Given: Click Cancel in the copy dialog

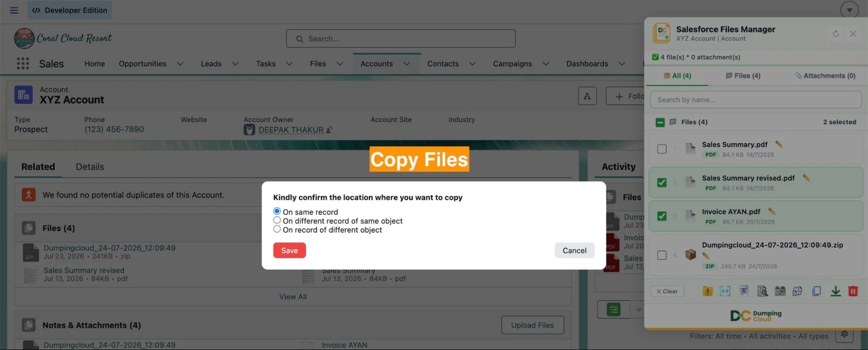Looking at the screenshot, I should coord(574,250).
